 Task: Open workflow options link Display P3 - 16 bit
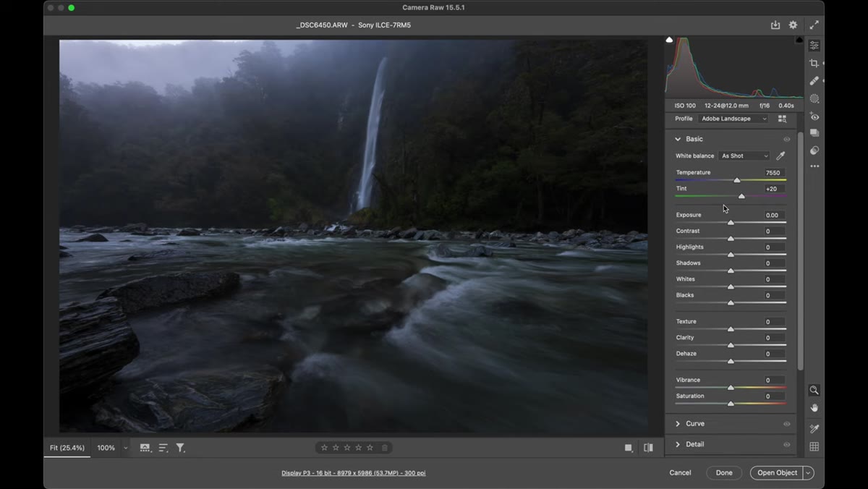pyautogui.click(x=354, y=473)
